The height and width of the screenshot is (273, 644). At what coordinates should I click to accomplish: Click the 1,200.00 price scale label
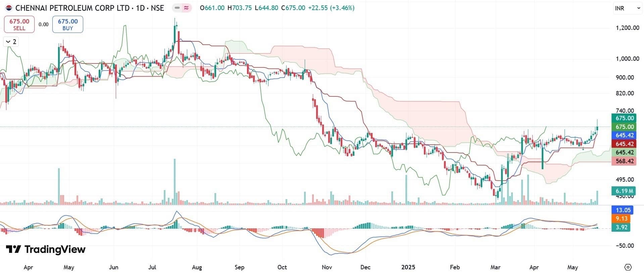click(x=627, y=28)
